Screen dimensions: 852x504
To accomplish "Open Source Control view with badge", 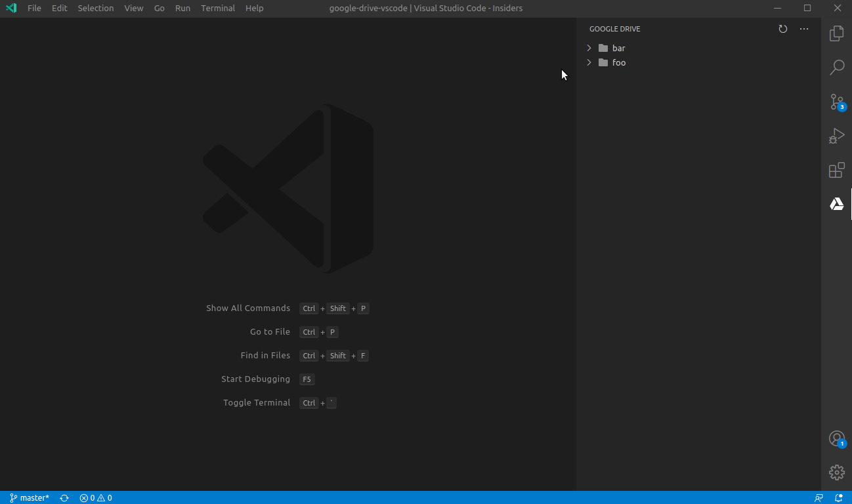I will (x=836, y=102).
